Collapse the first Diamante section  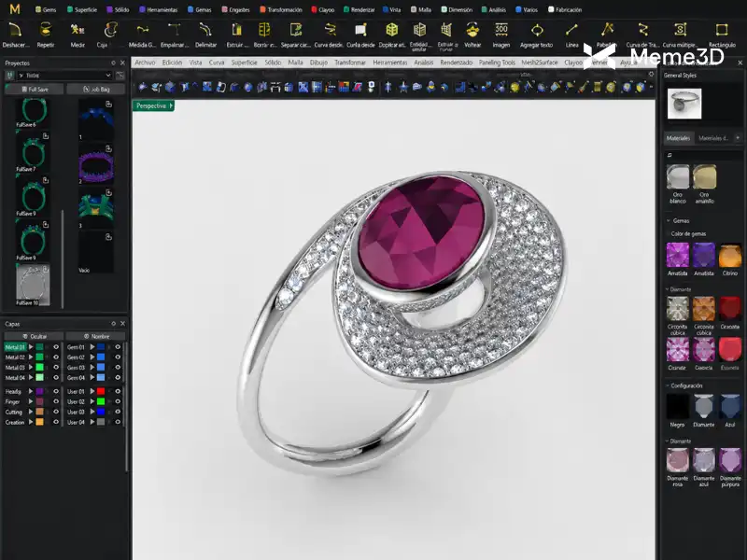667,289
